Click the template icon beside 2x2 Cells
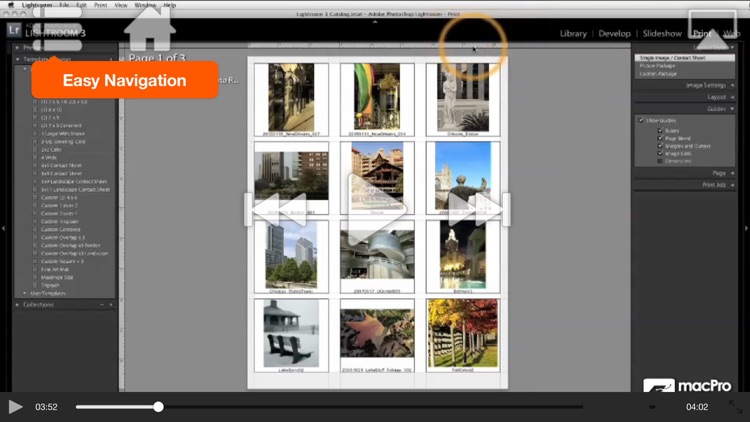750x422 pixels. point(35,150)
